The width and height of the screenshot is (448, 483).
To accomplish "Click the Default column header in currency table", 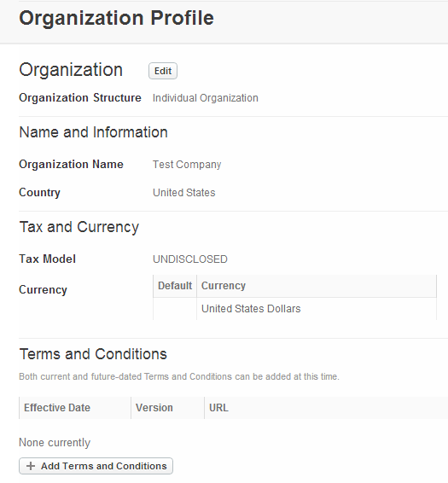I will coord(175,286).
